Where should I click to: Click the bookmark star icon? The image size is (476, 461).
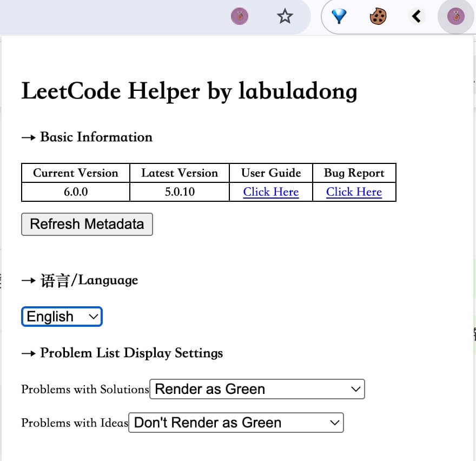point(285,16)
